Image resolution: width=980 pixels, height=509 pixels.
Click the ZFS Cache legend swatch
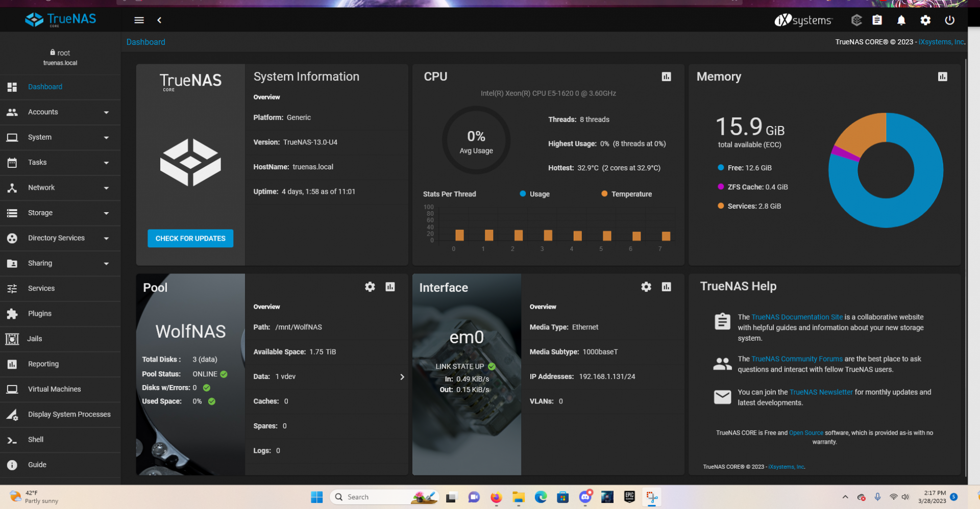pyautogui.click(x=721, y=187)
